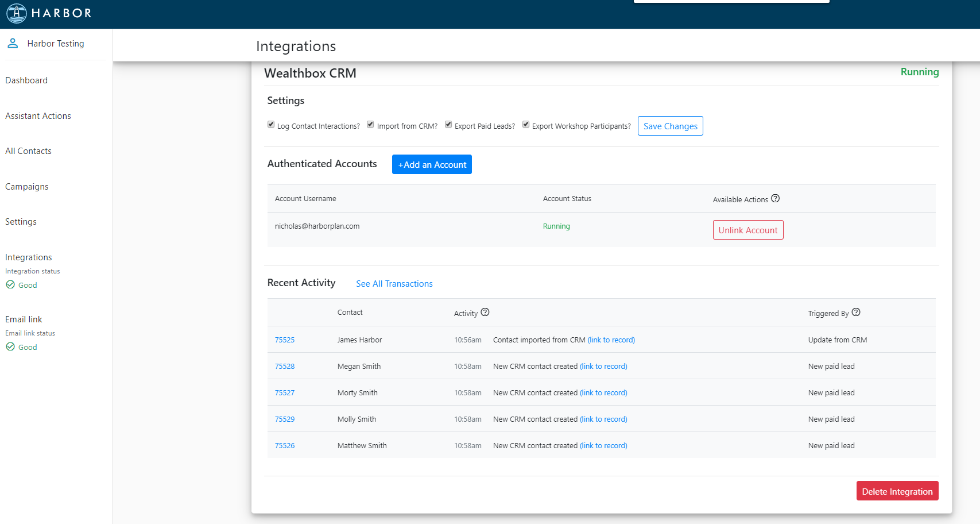Open James Harbor's link to record
The width and height of the screenshot is (980, 524).
pyautogui.click(x=611, y=340)
